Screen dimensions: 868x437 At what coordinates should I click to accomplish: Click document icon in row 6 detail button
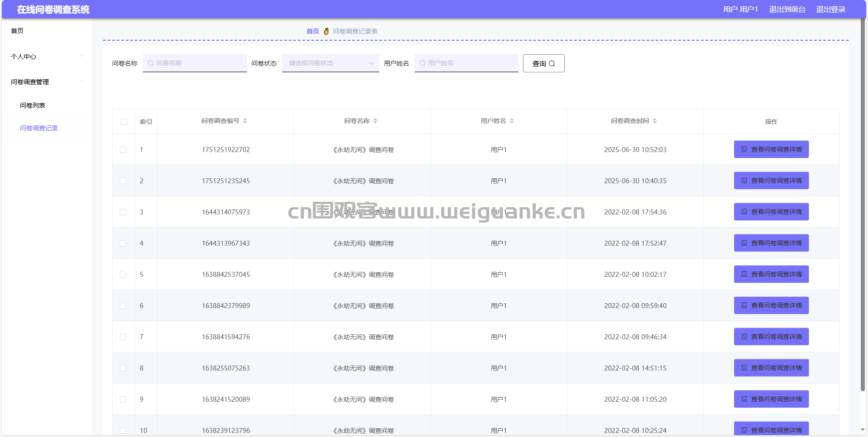click(x=744, y=305)
